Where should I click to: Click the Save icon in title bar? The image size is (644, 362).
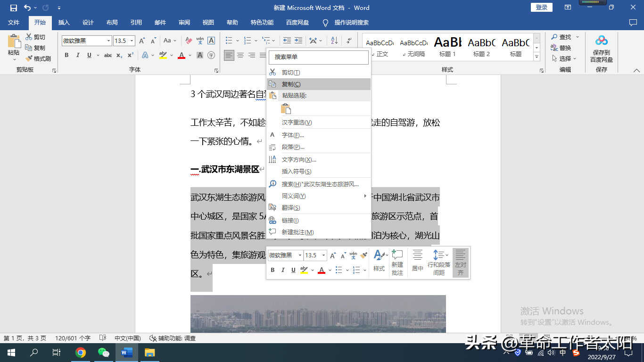coord(13,8)
